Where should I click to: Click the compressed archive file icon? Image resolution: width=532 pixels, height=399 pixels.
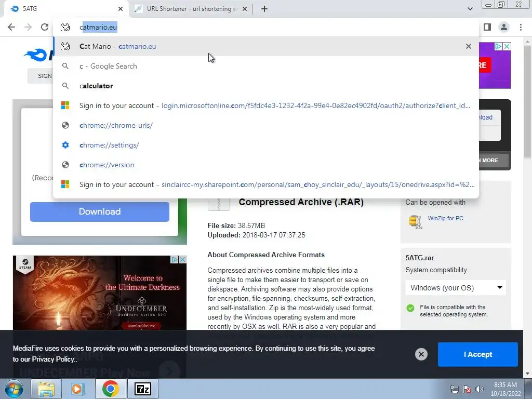coord(219,204)
